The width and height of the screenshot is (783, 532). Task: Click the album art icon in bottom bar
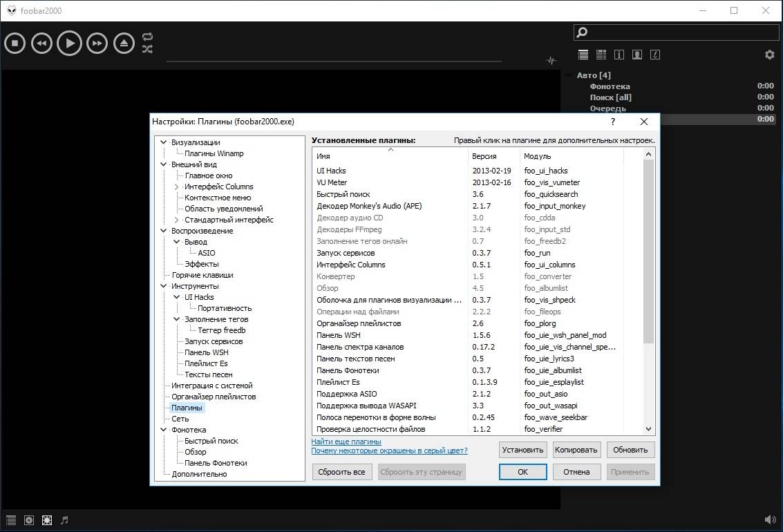(x=29, y=520)
